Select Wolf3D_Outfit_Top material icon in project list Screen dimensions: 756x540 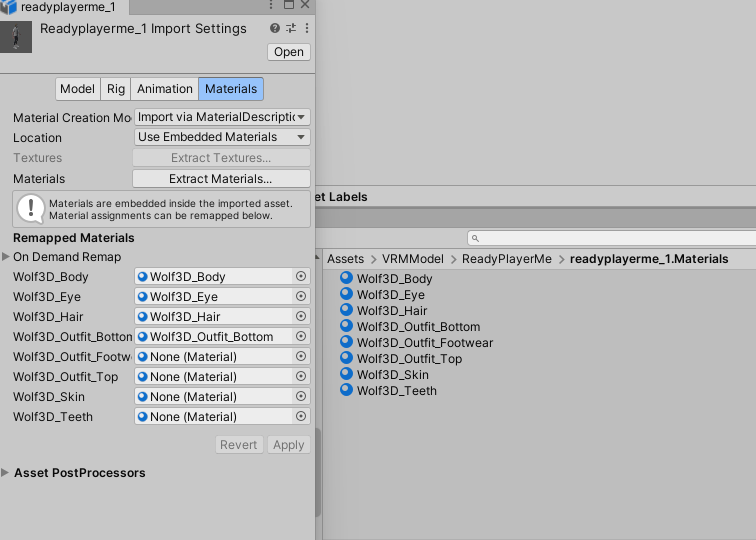click(346, 357)
